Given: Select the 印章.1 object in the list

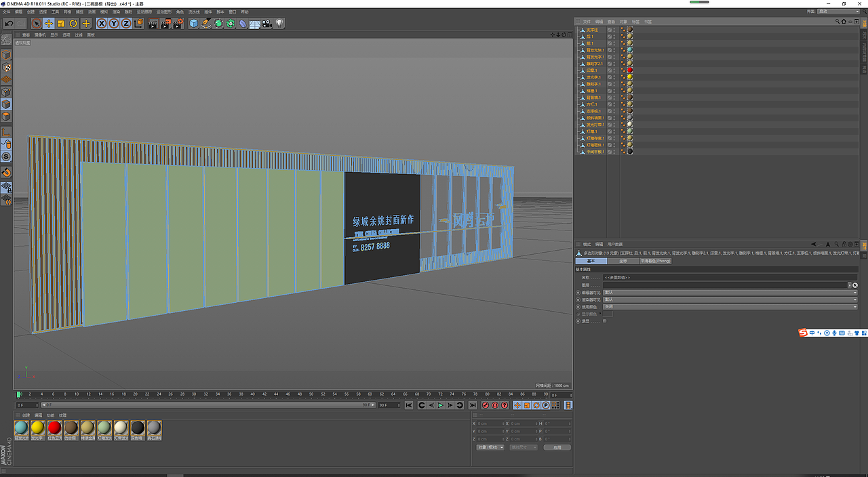Looking at the screenshot, I should coord(591,70).
